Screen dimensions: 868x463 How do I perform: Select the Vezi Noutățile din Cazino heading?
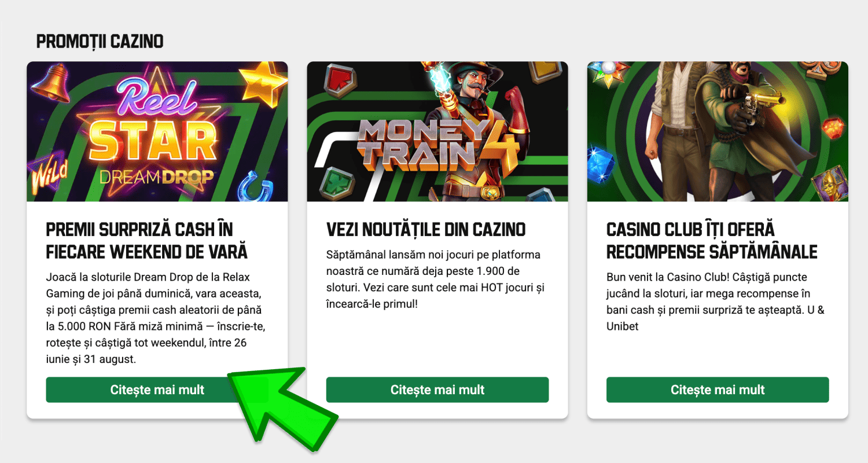pyautogui.click(x=426, y=230)
